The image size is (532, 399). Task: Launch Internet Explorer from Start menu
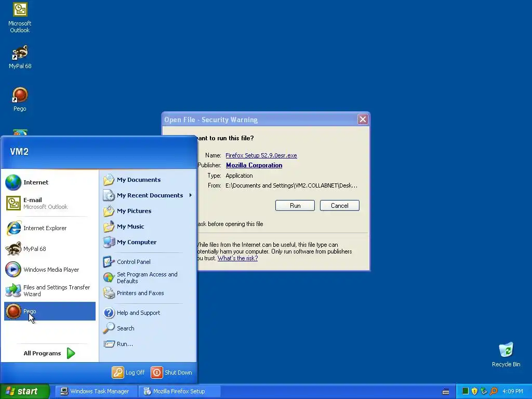pyautogui.click(x=49, y=228)
